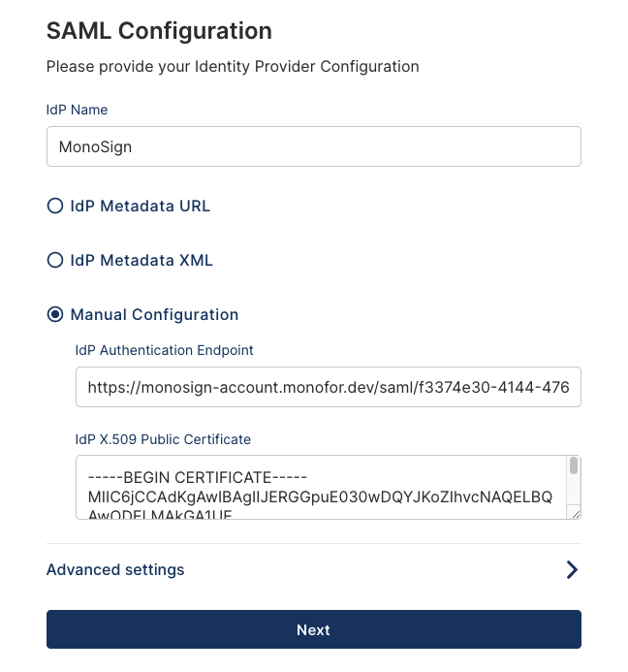
Task: Click the Identity Provider Configuration instruction text
Action: (x=233, y=67)
